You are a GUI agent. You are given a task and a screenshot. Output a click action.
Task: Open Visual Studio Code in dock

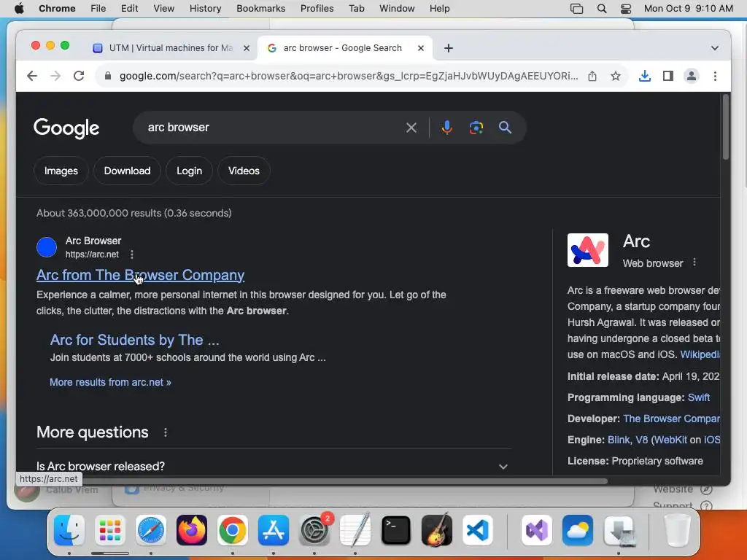coord(478,530)
